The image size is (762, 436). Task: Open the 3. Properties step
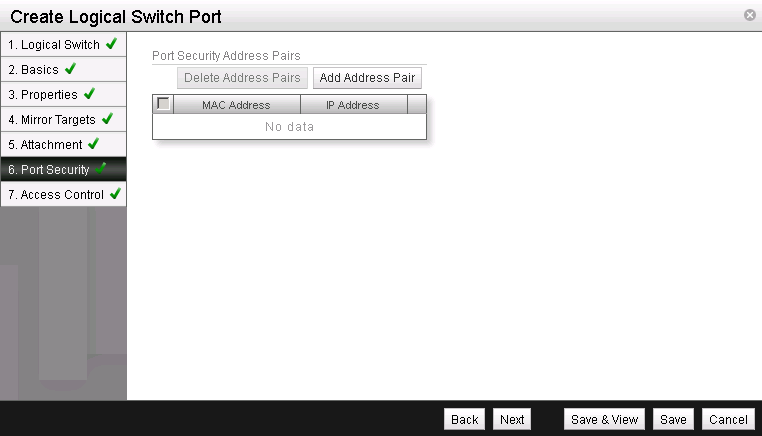[43, 95]
